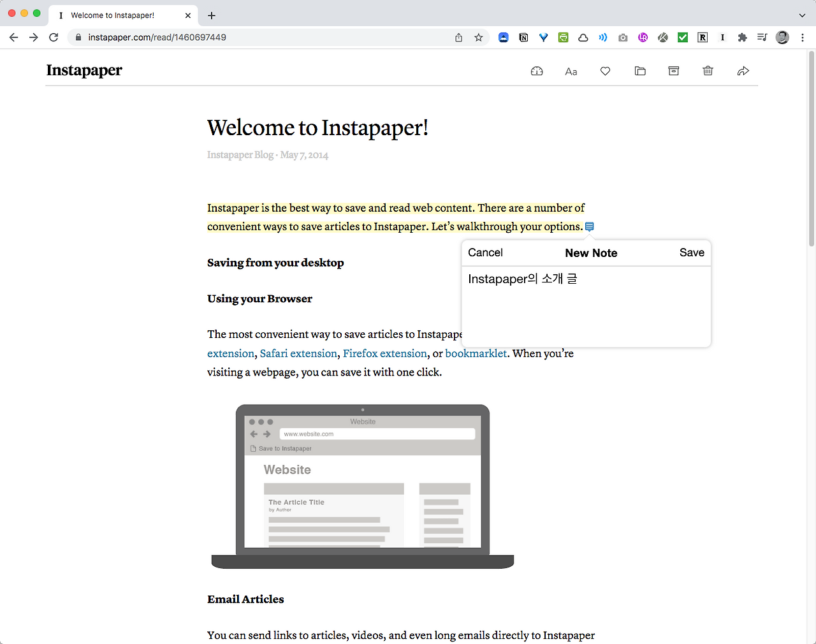816x644 pixels.
Task: Open a new browser tab
Action: tap(212, 15)
